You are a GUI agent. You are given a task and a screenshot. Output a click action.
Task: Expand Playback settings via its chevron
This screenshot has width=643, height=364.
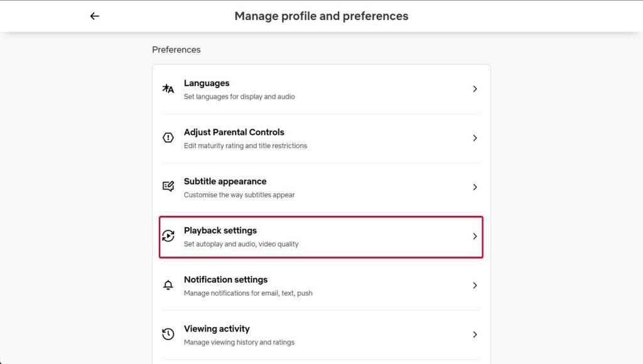pos(476,236)
